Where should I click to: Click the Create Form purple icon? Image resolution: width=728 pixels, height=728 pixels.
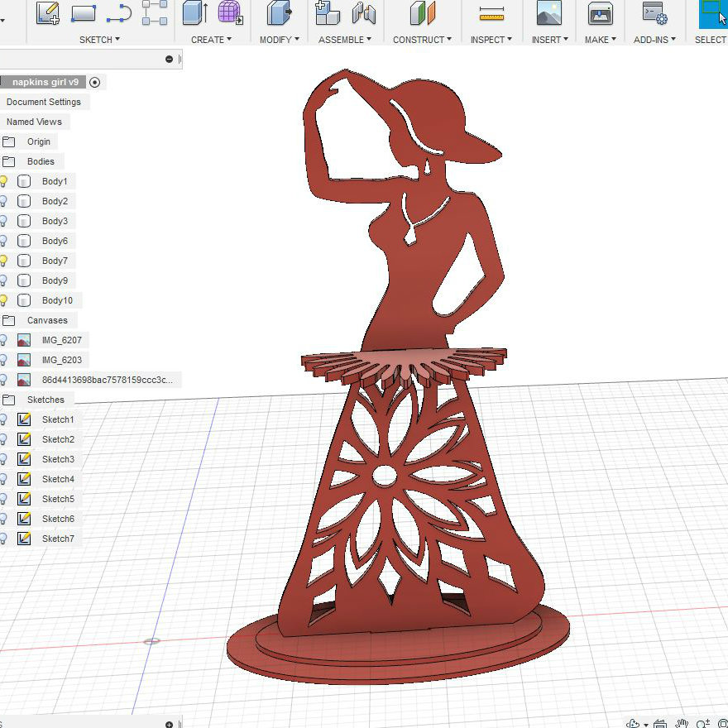click(x=230, y=12)
